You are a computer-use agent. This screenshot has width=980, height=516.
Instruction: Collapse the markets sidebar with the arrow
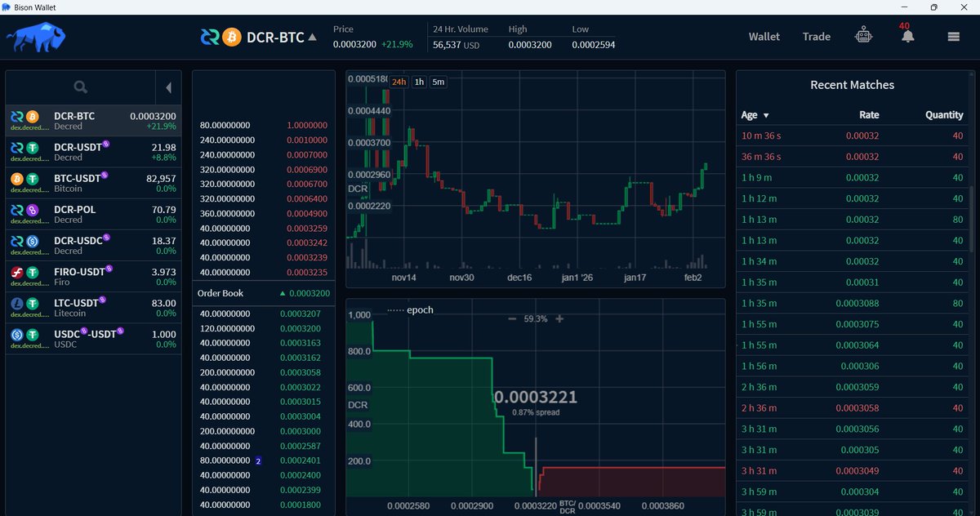coord(169,87)
